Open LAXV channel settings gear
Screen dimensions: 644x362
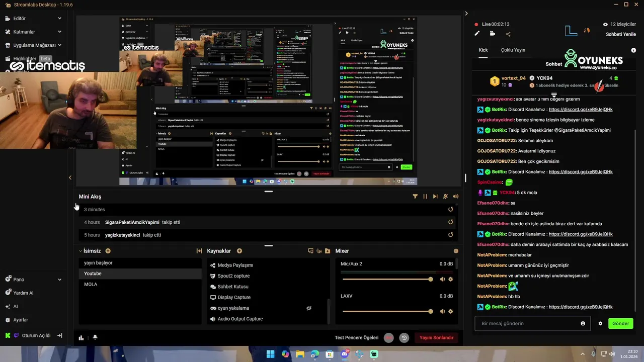click(x=450, y=311)
